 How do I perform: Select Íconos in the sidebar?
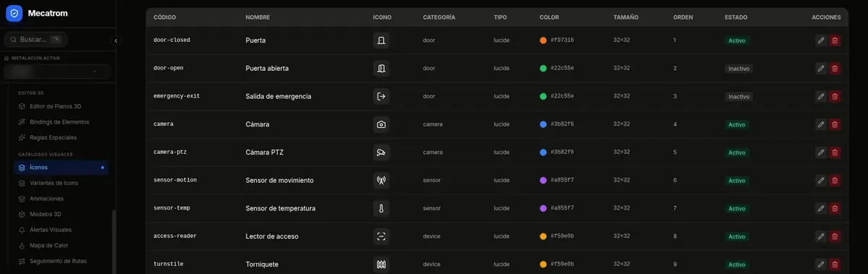coord(61,168)
